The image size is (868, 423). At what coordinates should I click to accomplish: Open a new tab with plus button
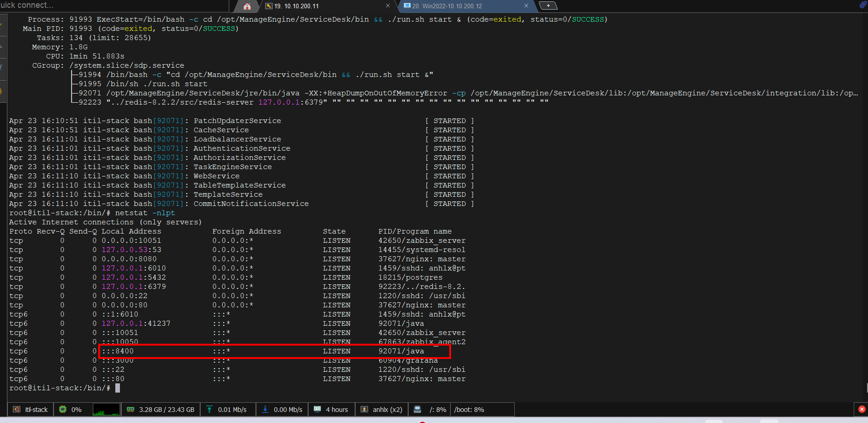(x=548, y=6)
